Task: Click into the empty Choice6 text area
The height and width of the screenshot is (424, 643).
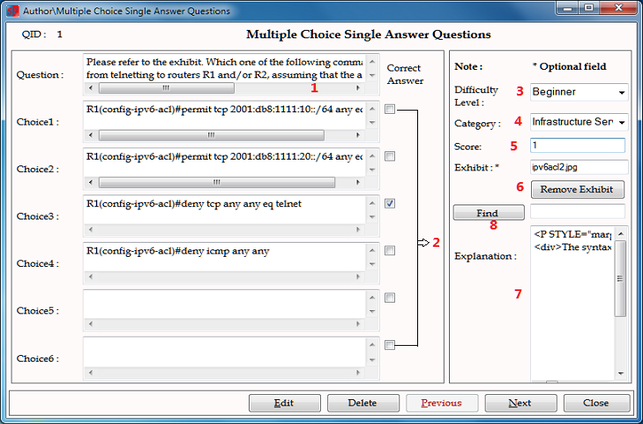Action: click(224, 352)
